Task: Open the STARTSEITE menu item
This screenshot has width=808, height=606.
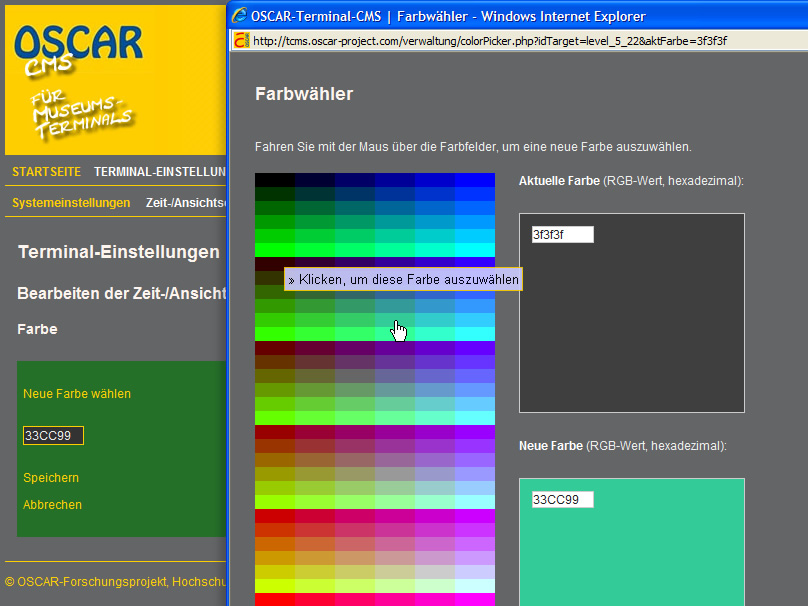Action: click(x=46, y=172)
